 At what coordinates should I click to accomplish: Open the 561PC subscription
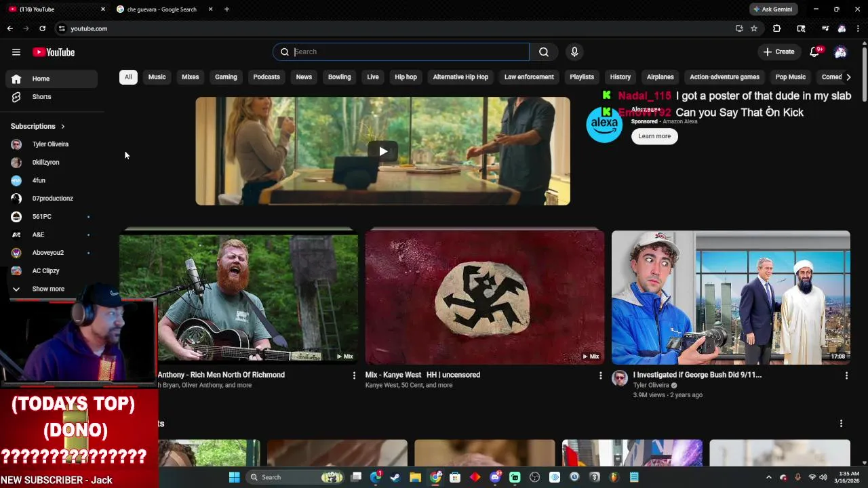pos(52,216)
